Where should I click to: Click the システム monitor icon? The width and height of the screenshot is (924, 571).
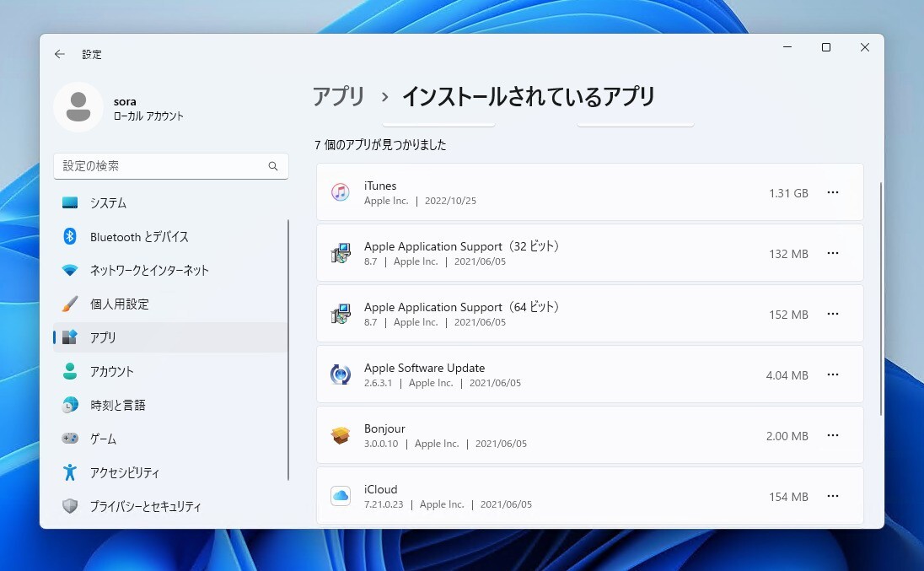tap(70, 202)
